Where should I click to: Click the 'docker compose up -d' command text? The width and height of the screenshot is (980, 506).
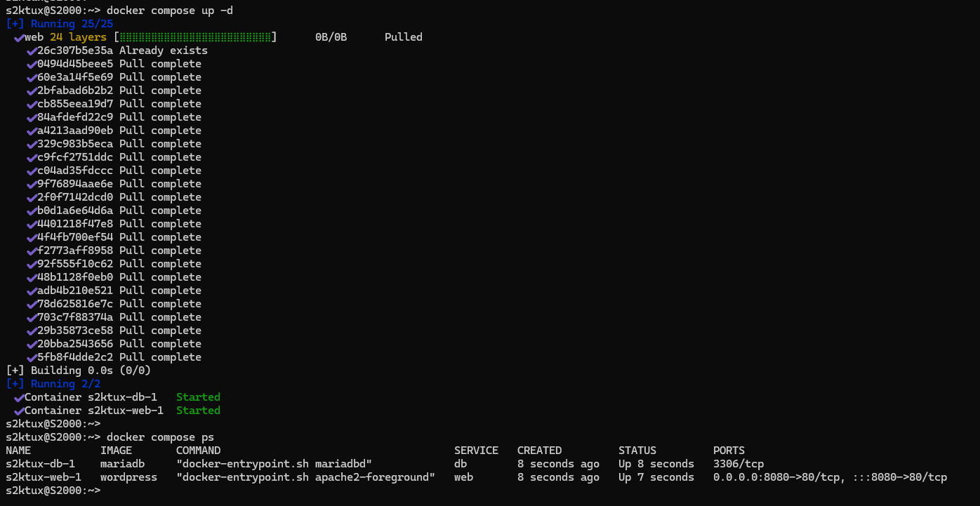[170, 11]
